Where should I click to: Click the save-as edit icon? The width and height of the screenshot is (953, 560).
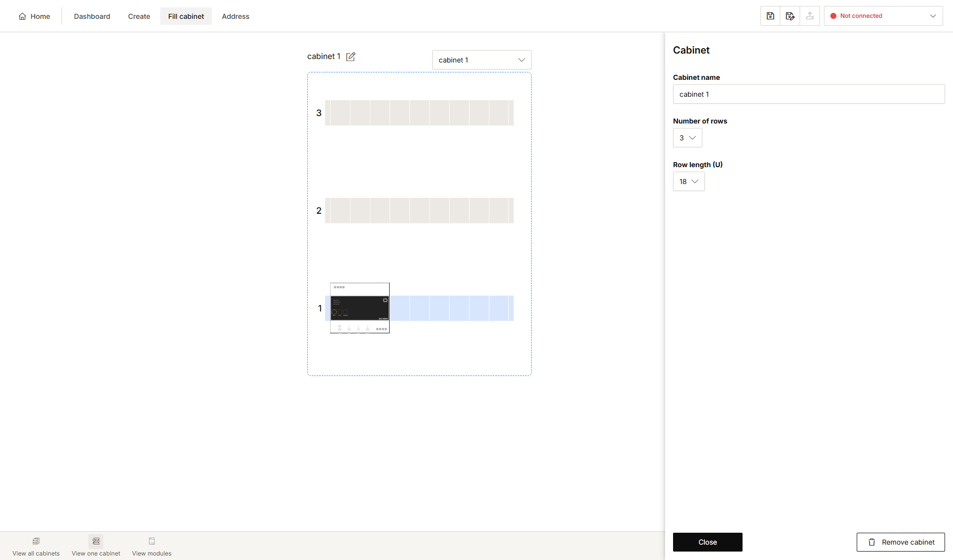(x=790, y=16)
